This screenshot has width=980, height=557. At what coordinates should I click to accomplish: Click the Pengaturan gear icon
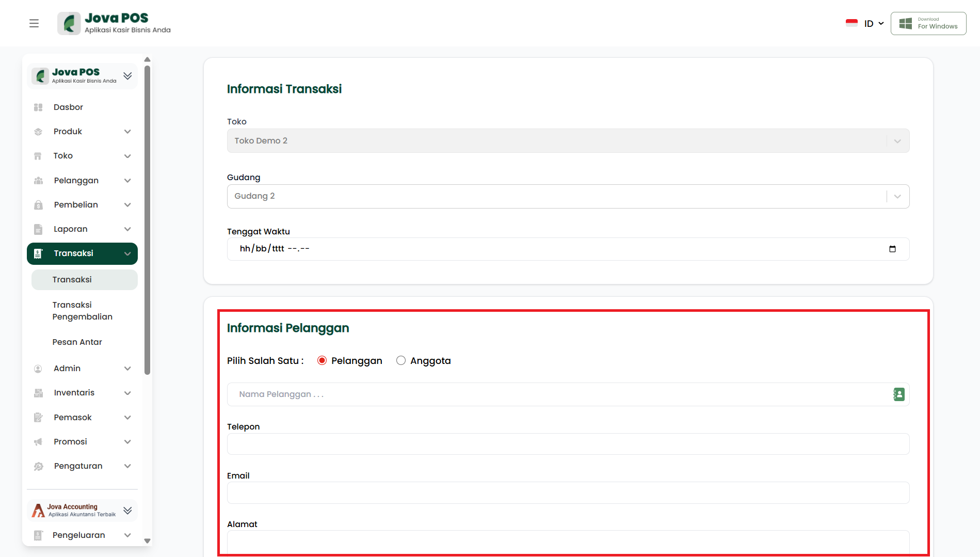pyautogui.click(x=38, y=466)
